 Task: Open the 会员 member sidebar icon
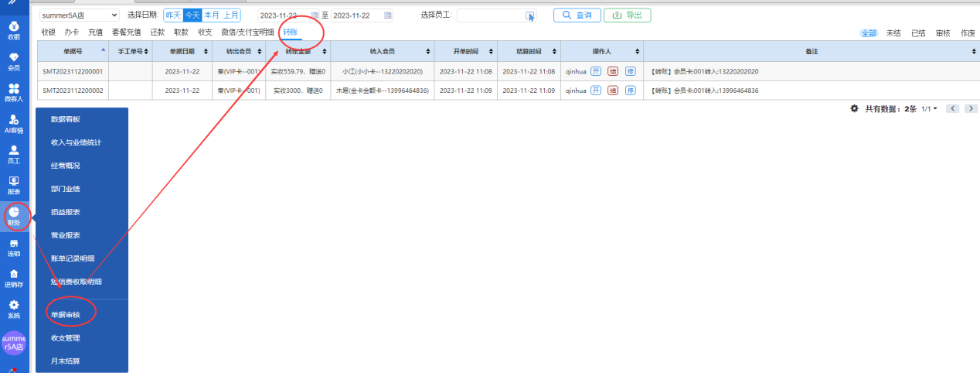click(x=14, y=61)
